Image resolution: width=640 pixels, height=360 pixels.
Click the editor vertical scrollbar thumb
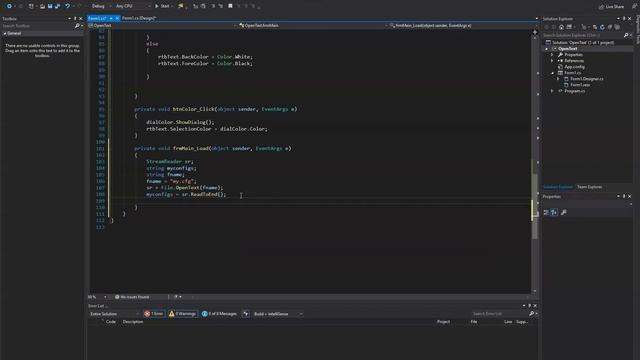535,206
